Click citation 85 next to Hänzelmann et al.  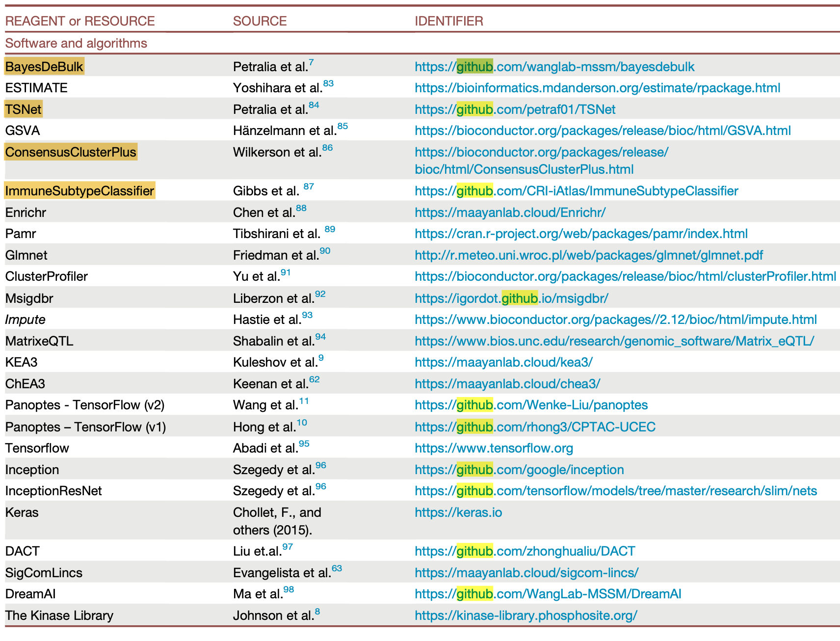(342, 126)
